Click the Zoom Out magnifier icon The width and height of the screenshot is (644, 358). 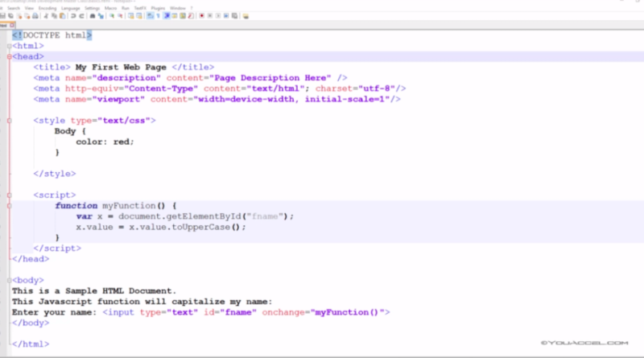pos(120,15)
